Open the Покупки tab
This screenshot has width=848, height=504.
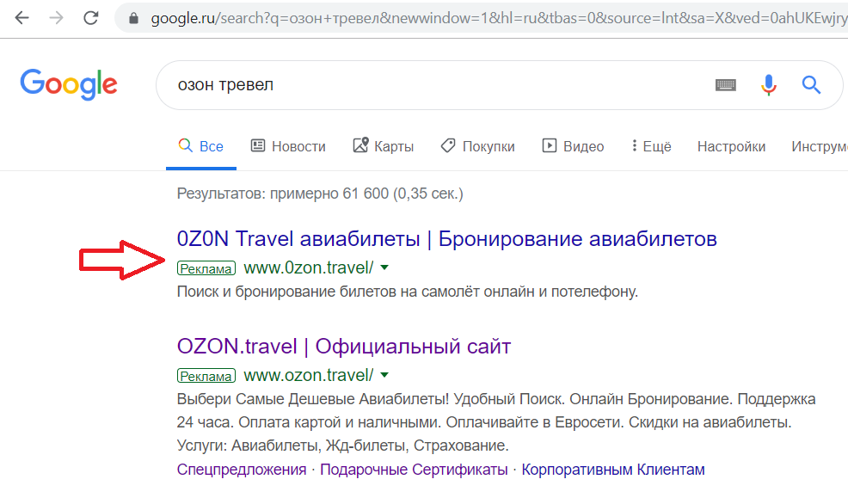pos(477,146)
